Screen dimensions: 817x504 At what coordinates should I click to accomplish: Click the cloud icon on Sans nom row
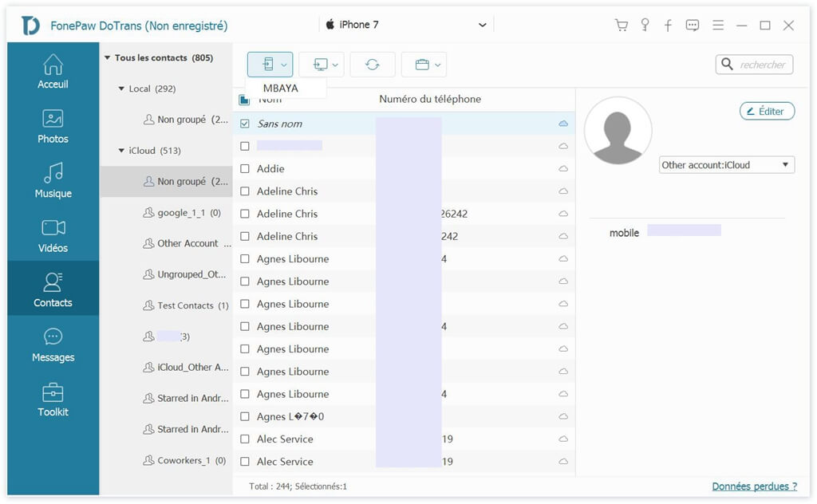coord(563,124)
